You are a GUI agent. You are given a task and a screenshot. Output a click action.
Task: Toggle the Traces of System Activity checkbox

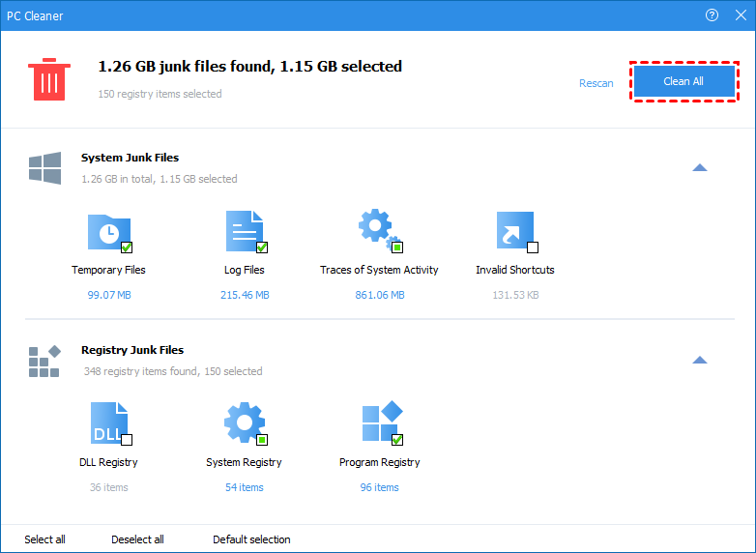click(x=397, y=247)
